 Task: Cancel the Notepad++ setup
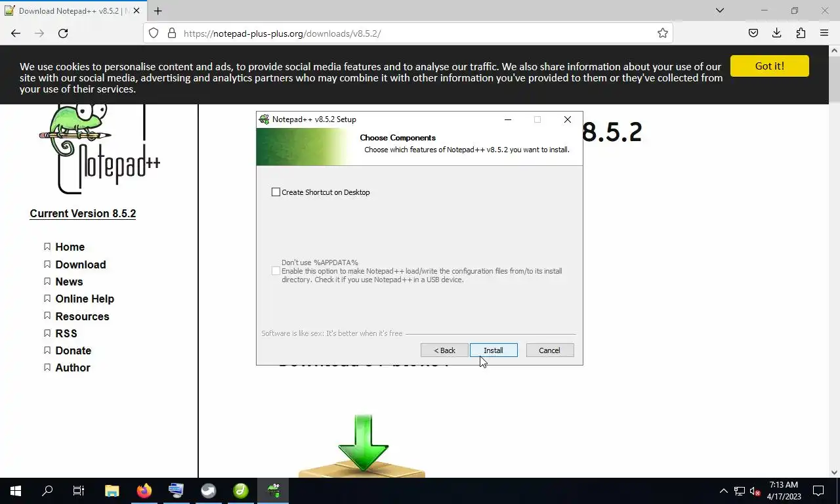tap(550, 350)
